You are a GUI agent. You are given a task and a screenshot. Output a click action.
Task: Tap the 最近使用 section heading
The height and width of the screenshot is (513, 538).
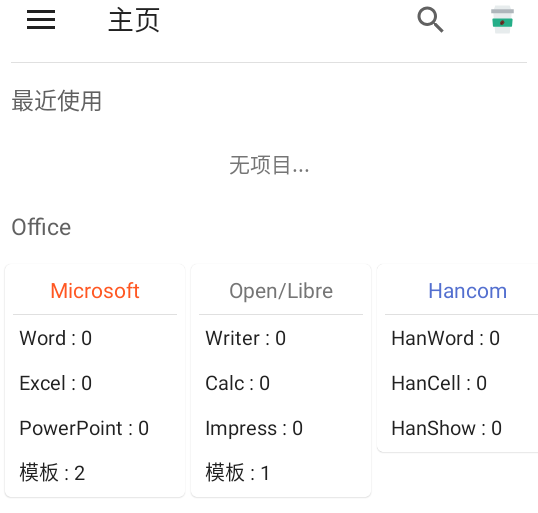pos(57,101)
